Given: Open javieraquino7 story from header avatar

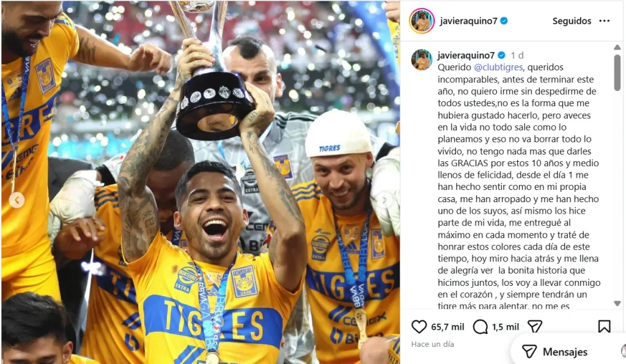Looking at the screenshot, I should [x=422, y=21].
